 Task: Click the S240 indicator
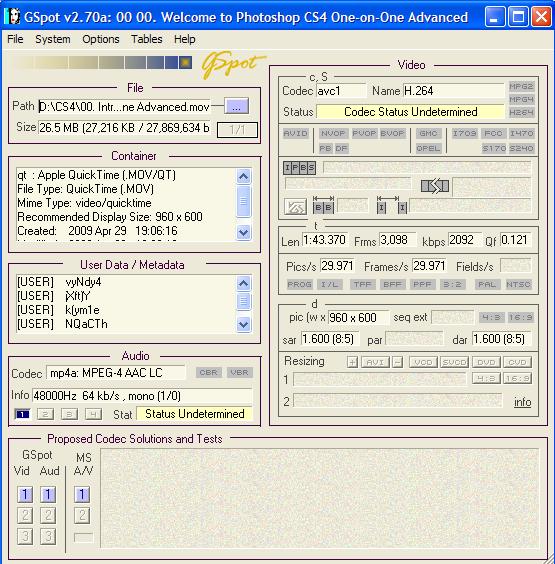pos(522,148)
